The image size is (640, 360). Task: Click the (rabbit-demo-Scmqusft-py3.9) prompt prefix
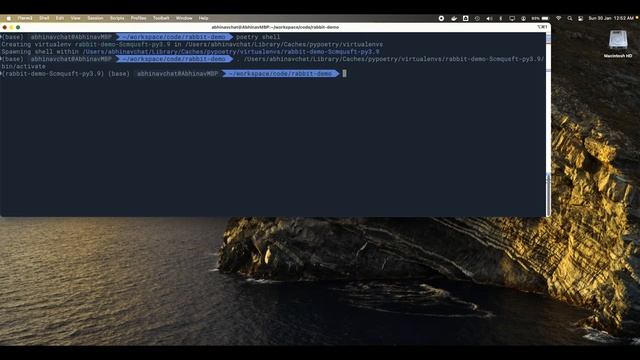tap(53, 74)
